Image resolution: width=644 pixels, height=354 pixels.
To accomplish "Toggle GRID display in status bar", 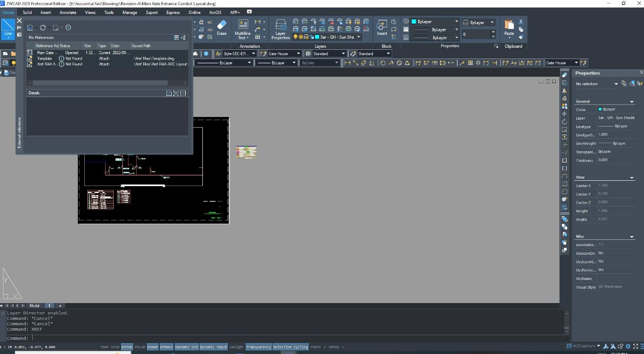I will [x=115, y=347].
